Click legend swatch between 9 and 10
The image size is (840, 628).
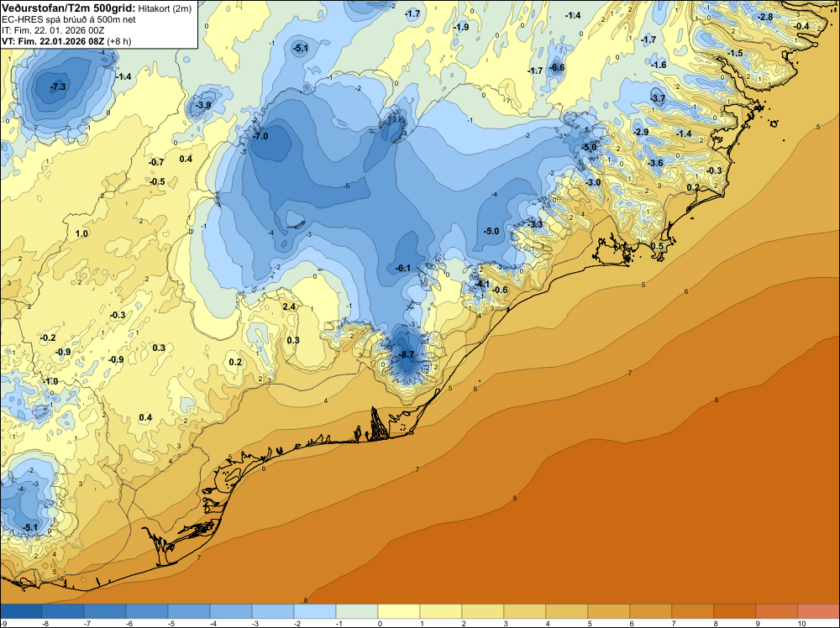pyautogui.click(x=776, y=611)
